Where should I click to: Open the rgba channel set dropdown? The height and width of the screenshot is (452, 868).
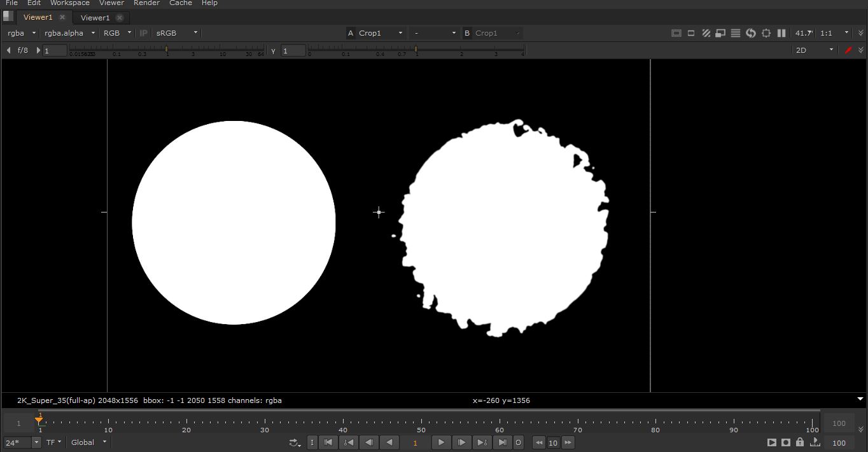click(22, 33)
